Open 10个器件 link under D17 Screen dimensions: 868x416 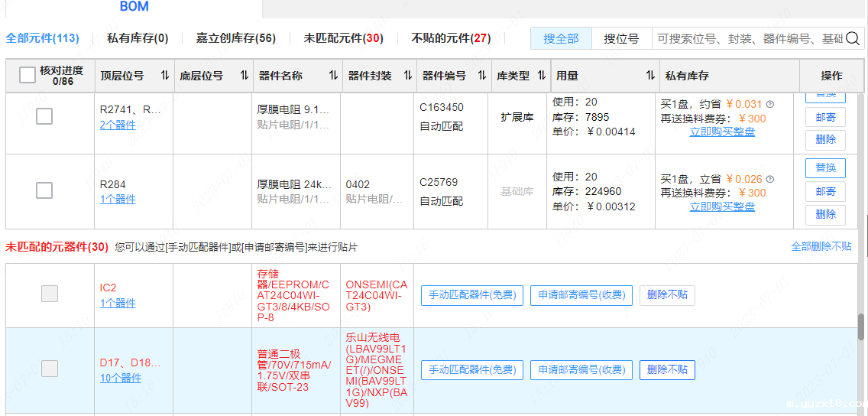121,378
